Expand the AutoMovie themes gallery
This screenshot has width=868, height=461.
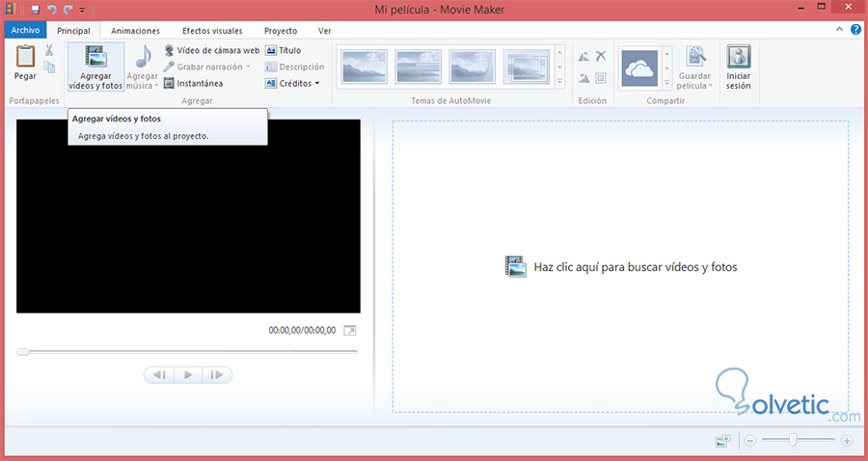point(559,81)
